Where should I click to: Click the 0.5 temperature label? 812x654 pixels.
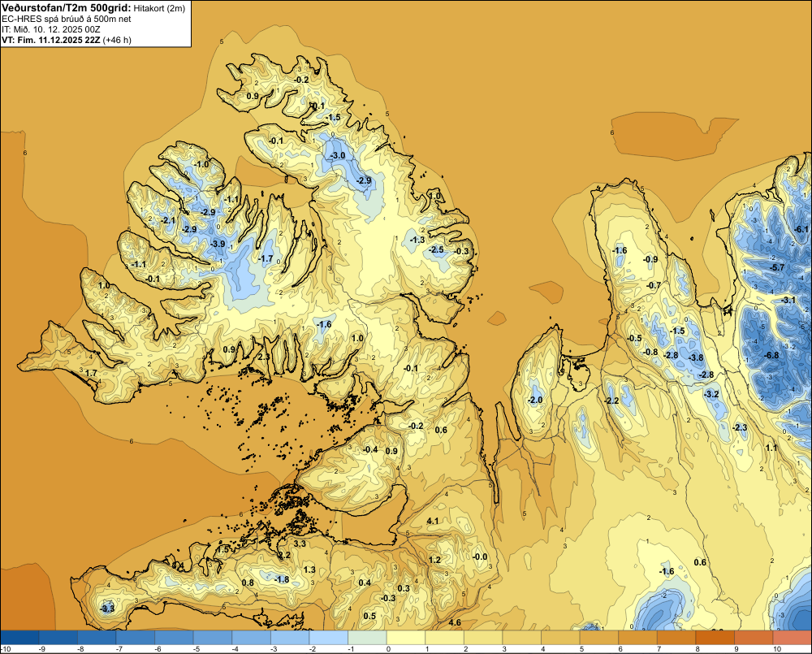tap(369, 616)
